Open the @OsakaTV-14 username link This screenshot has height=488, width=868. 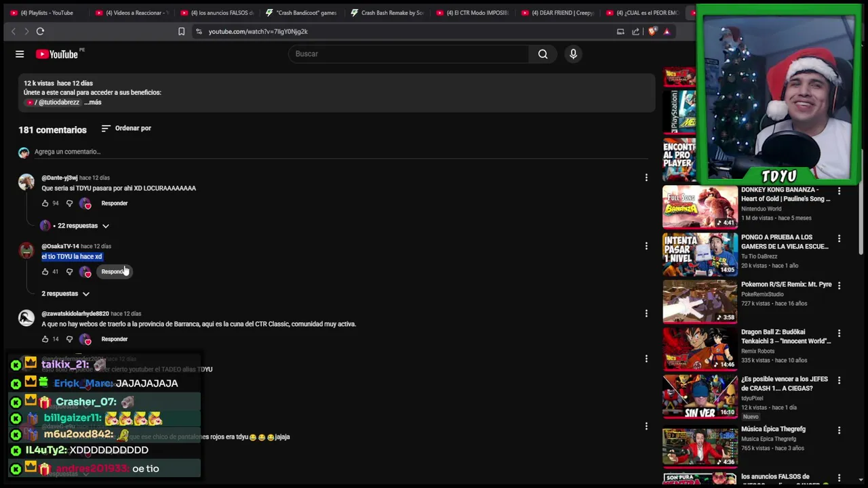tap(60, 246)
